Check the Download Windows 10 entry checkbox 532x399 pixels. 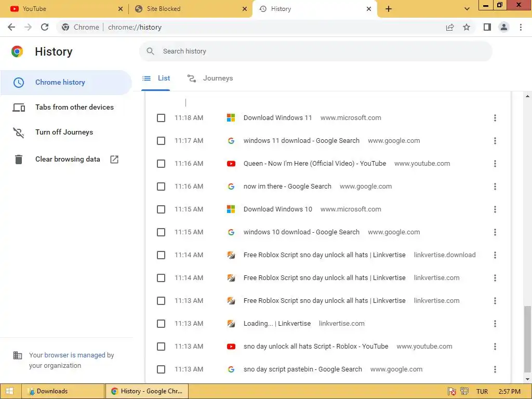click(x=161, y=209)
